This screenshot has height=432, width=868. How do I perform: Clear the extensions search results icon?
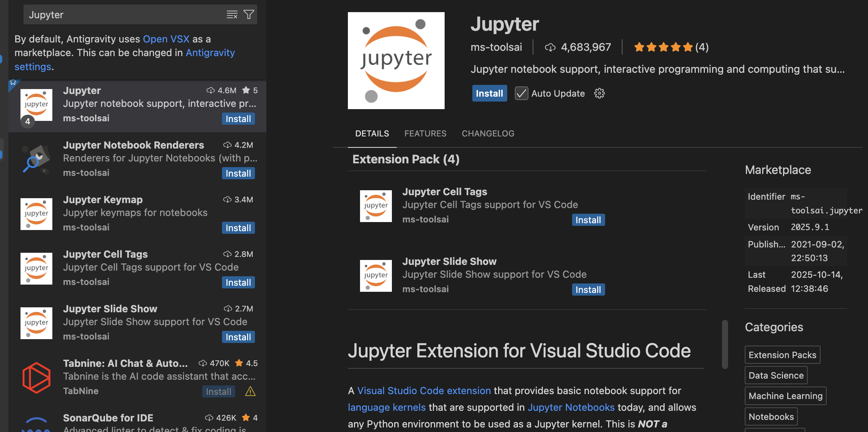pos(232,15)
